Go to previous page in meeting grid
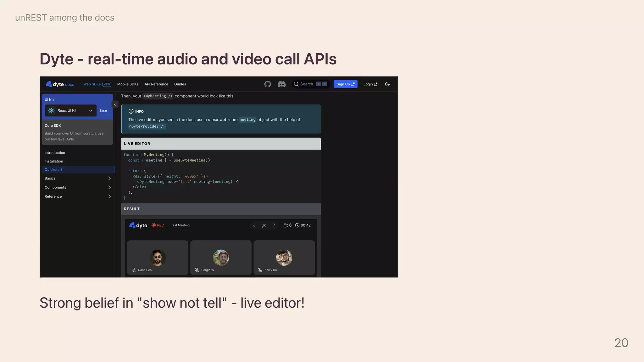 tap(254, 225)
